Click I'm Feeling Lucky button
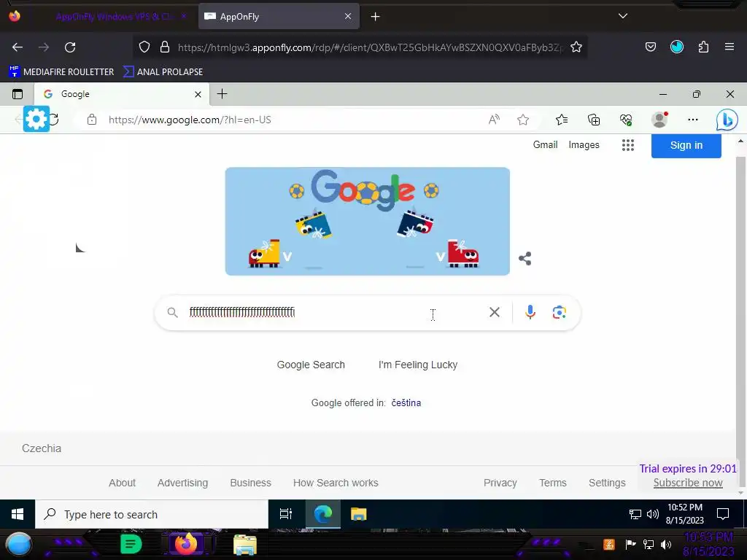Screen dimensions: 747x560 click(418, 365)
